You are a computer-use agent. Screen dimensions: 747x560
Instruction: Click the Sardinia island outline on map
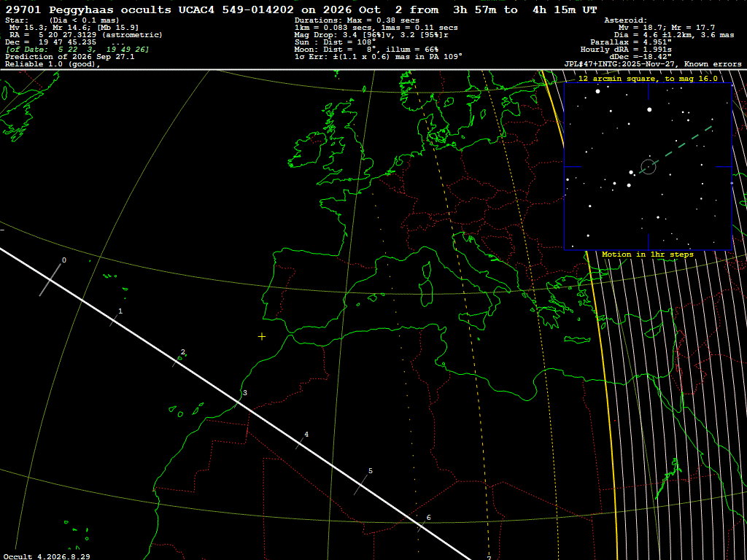click(x=427, y=293)
